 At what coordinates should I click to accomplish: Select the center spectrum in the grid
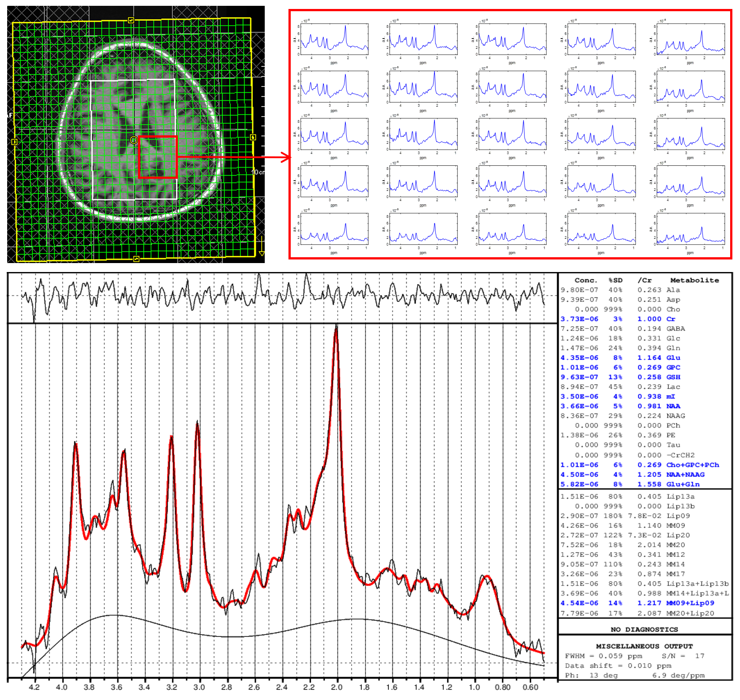coord(512,134)
